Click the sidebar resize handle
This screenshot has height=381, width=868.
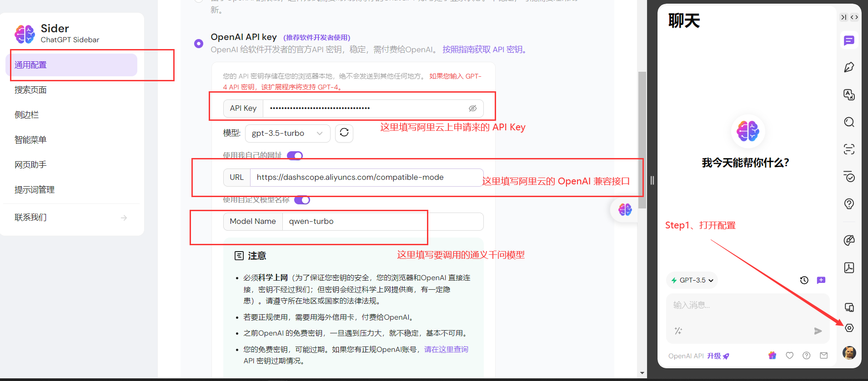[x=652, y=180]
